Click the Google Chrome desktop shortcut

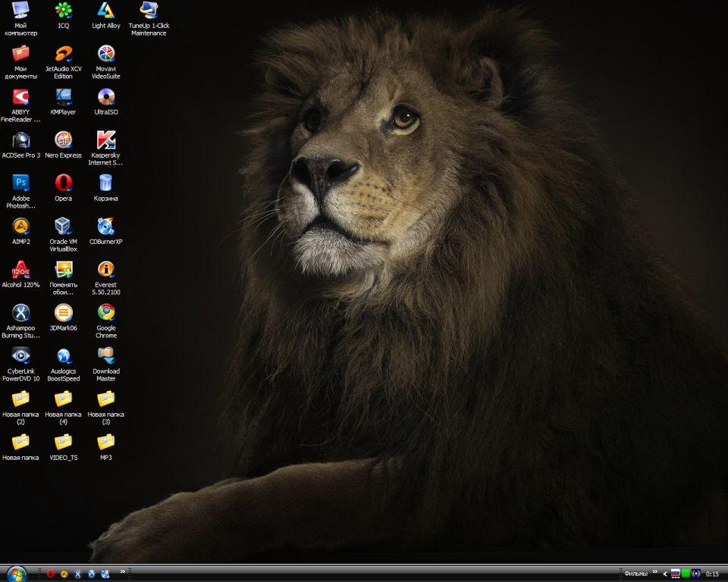(106, 312)
